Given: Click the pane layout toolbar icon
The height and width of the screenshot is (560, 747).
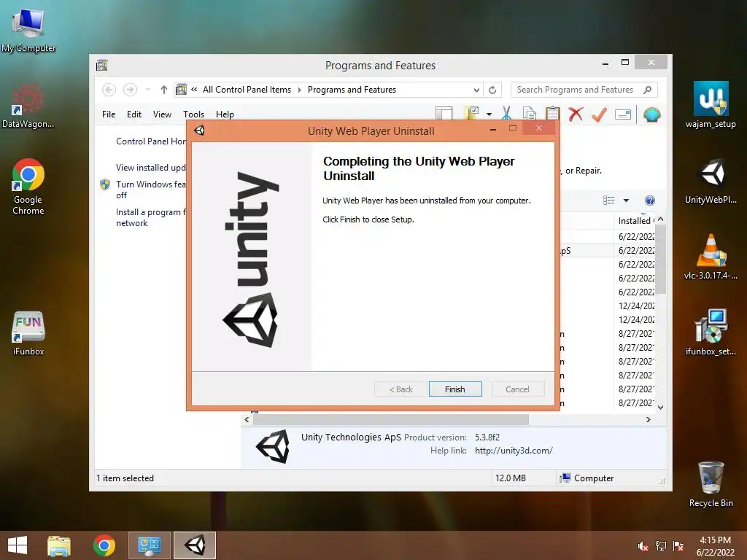Looking at the screenshot, I should (444, 114).
